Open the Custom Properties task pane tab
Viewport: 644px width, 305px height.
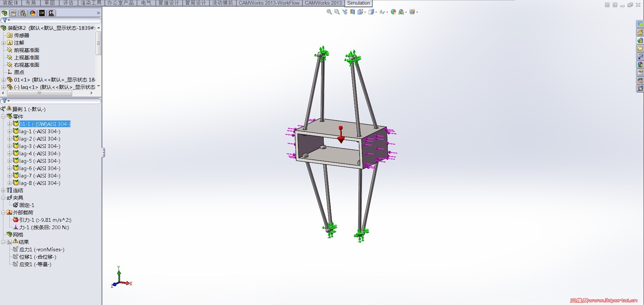tap(640, 72)
